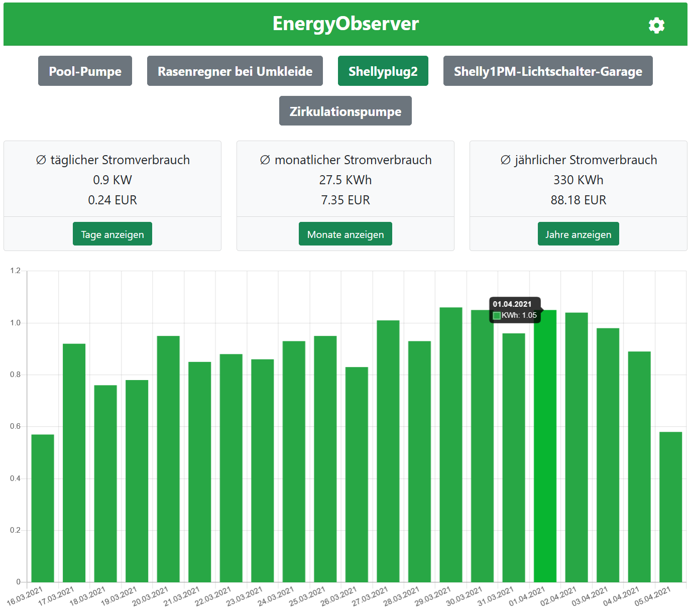The height and width of the screenshot is (616, 689).
Task: Click the Tage anzeigen button
Action: [x=112, y=234]
